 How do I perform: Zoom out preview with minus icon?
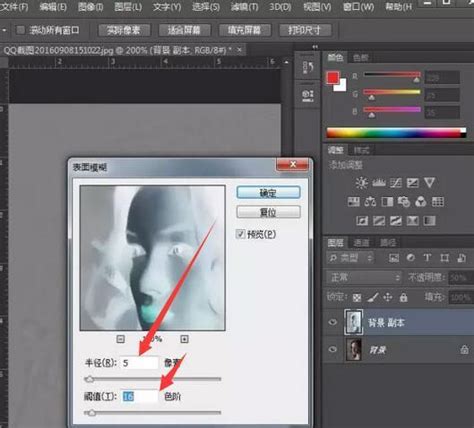(x=121, y=339)
